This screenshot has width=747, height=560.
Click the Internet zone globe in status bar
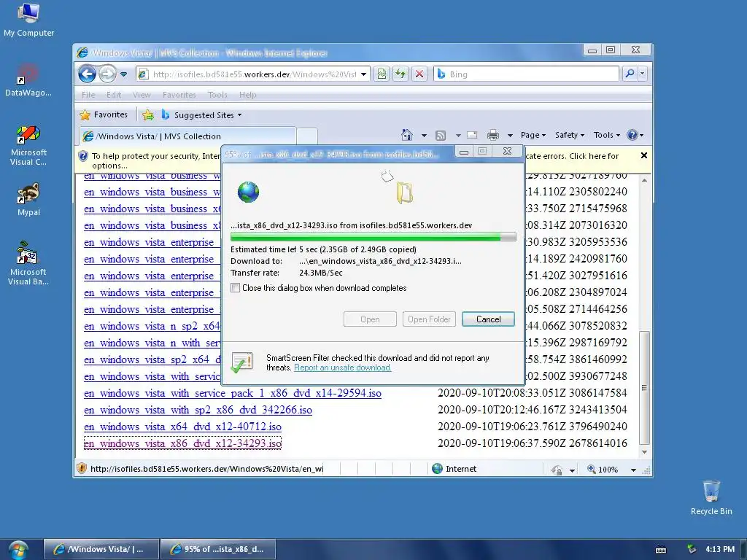tap(437, 469)
